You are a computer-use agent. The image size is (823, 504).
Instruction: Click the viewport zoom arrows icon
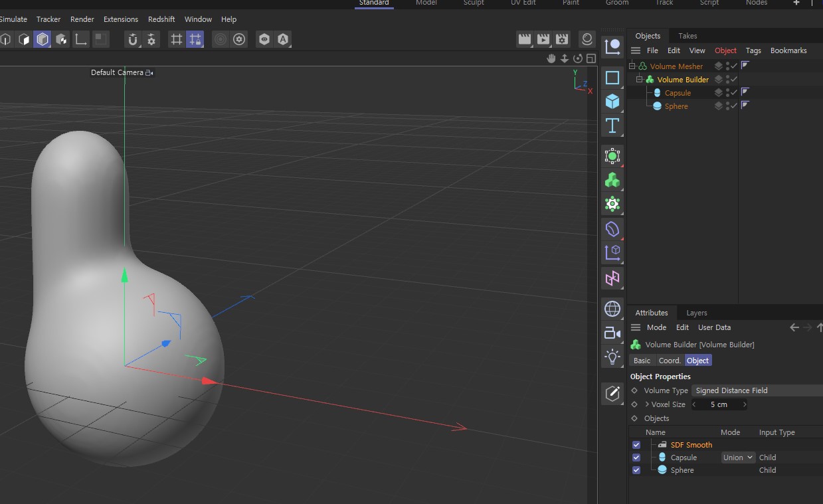(564, 58)
